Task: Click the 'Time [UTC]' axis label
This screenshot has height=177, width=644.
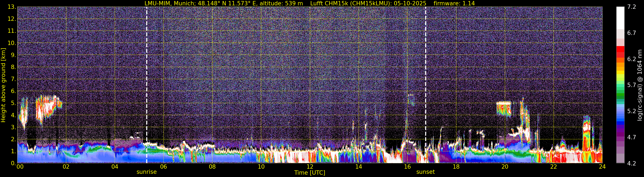Action: [x=310, y=173]
